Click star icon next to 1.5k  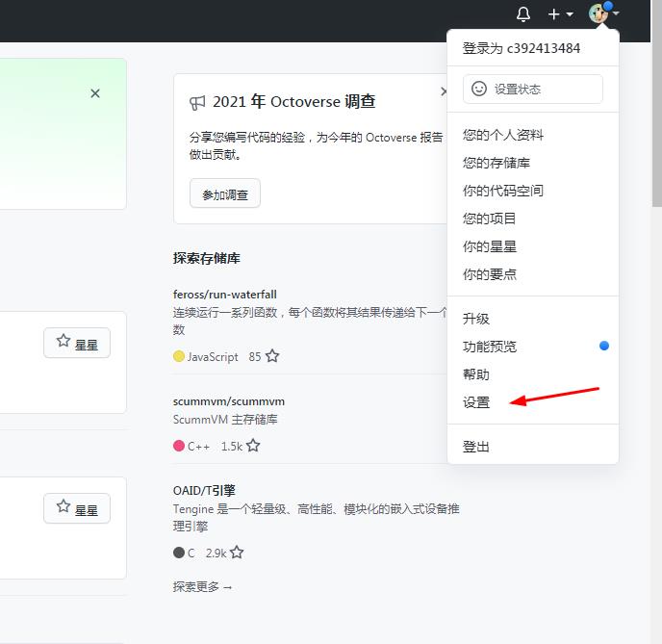click(x=253, y=446)
